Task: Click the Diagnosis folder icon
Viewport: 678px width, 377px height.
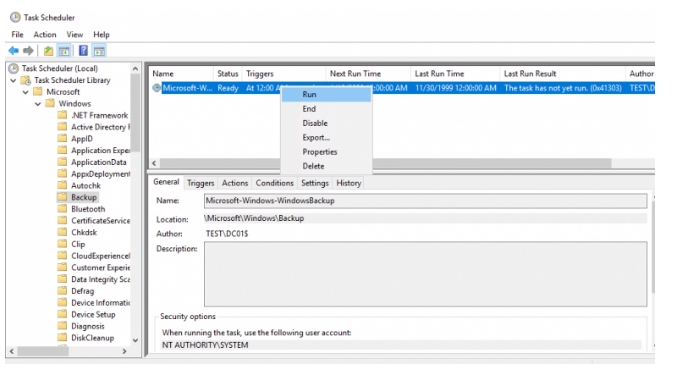Action: click(62, 326)
